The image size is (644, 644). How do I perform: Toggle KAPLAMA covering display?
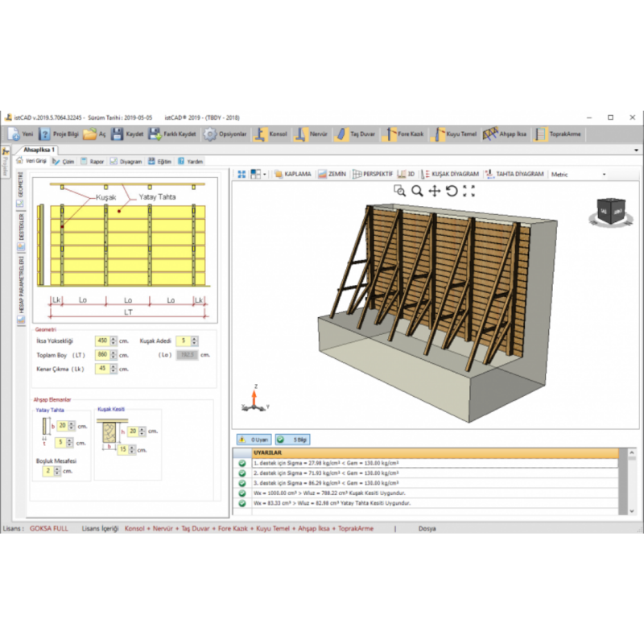click(293, 174)
